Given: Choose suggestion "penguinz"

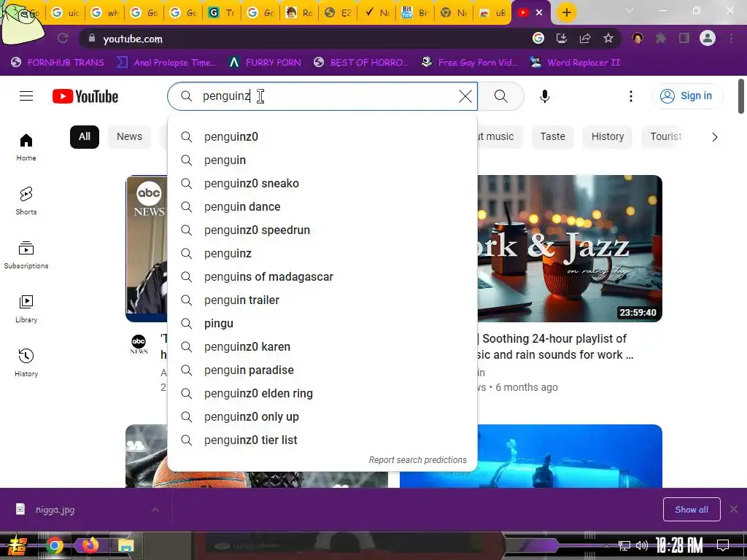Looking at the screenshot, I should [322, 253].
